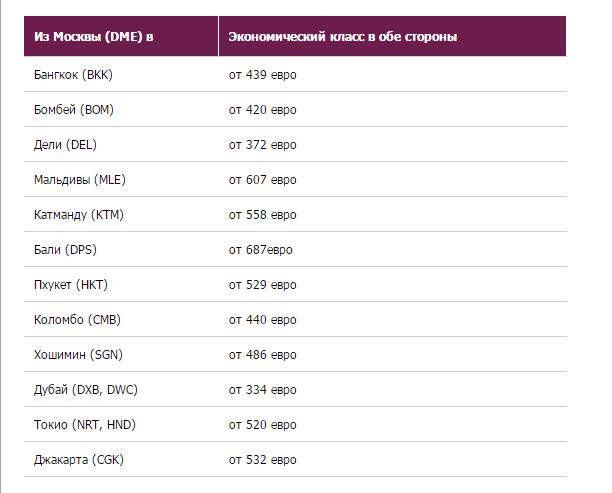Viewport: 612px width, 493px height.
Task: Click the 'от 439 евро' price
Action: [262, 75]
